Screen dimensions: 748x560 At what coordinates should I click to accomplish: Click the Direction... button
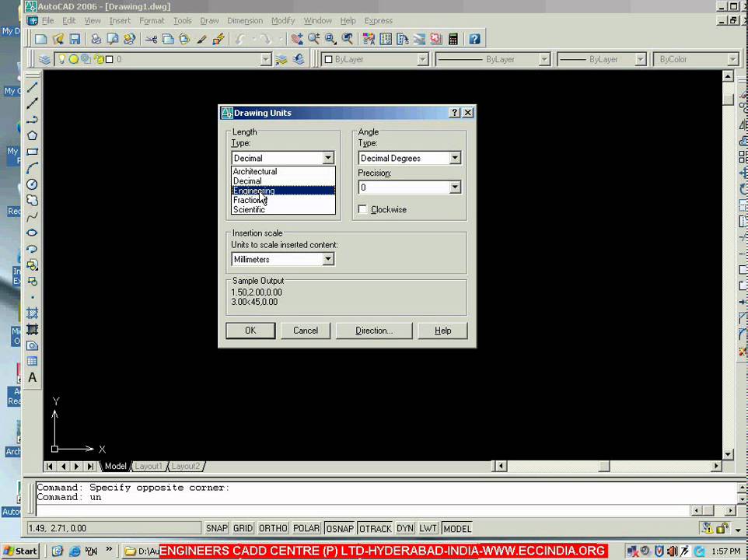coord(374,331)
